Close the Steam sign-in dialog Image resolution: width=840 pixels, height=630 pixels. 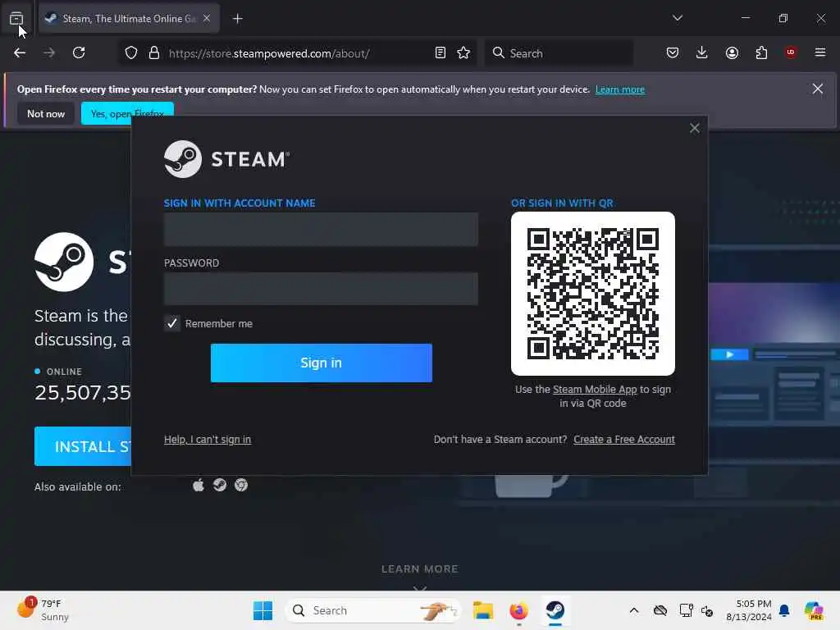coord(694,128)
